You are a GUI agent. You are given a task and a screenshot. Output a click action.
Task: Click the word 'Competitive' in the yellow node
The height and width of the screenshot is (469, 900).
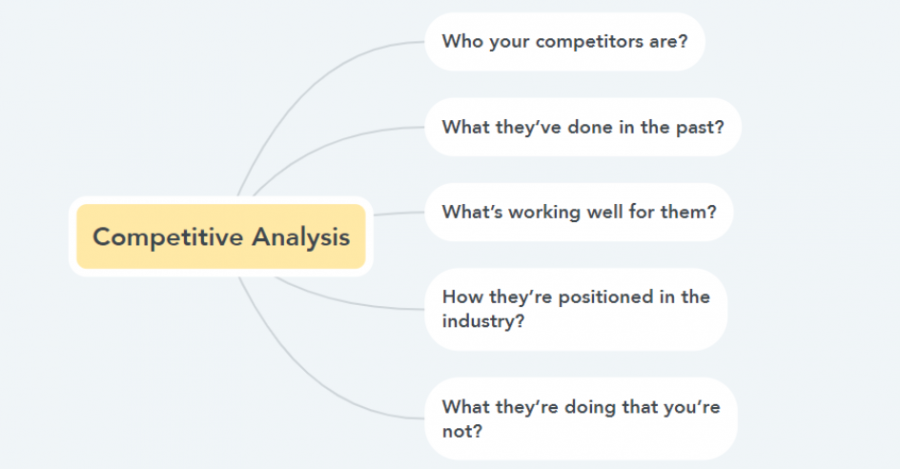coord(168,237)
